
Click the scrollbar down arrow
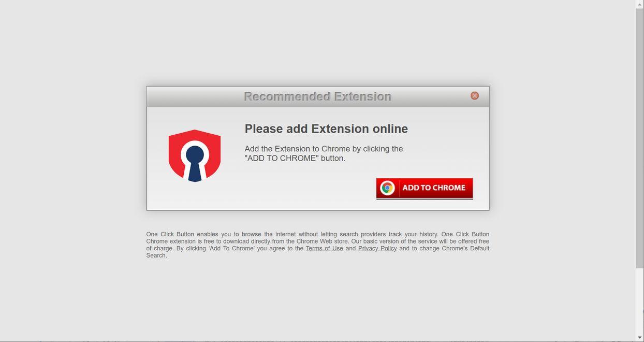click(x=640, y=338)
